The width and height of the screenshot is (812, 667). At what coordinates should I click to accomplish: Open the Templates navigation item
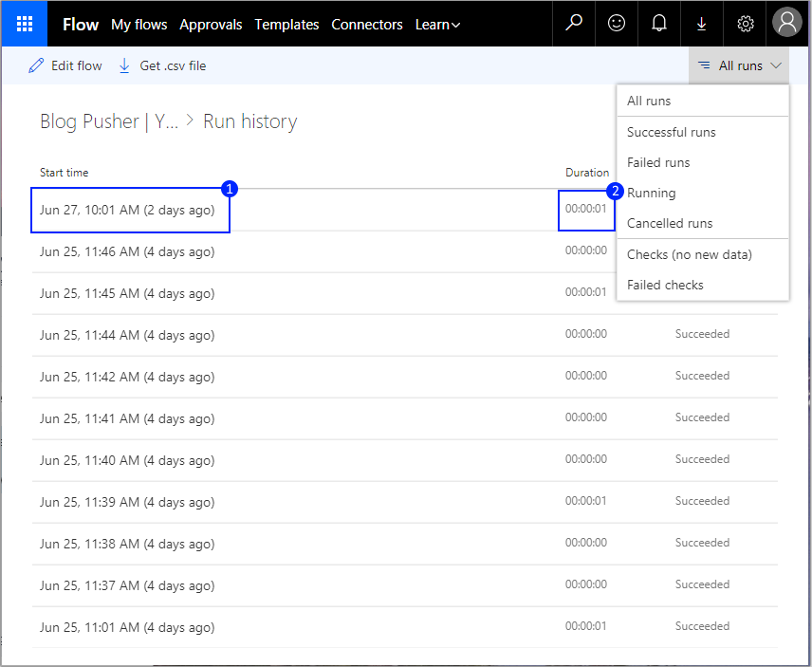point(286,25)
